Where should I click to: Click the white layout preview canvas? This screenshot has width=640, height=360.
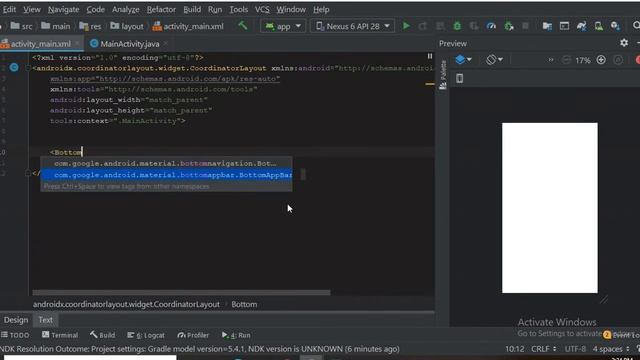coord(550,208)
